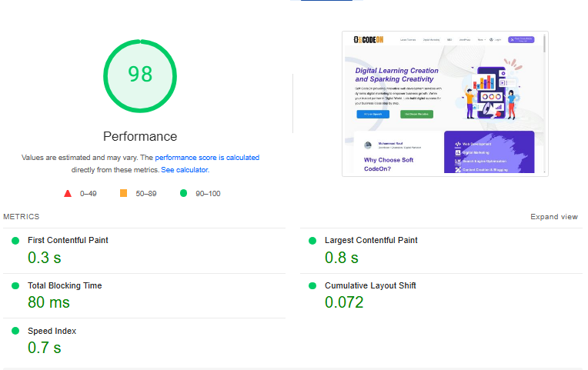Image resolution: width=588 pixels, height=370 pixels.
Task: Click the 50–89 legend label
Action: click(x=146, y=194)
